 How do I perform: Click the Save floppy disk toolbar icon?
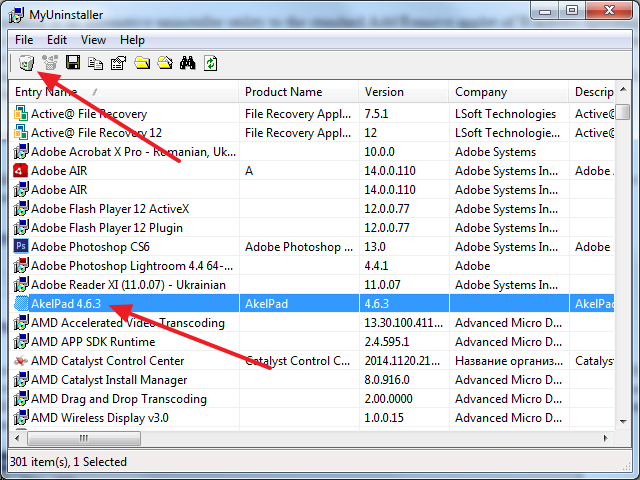[x=73, y=63]
